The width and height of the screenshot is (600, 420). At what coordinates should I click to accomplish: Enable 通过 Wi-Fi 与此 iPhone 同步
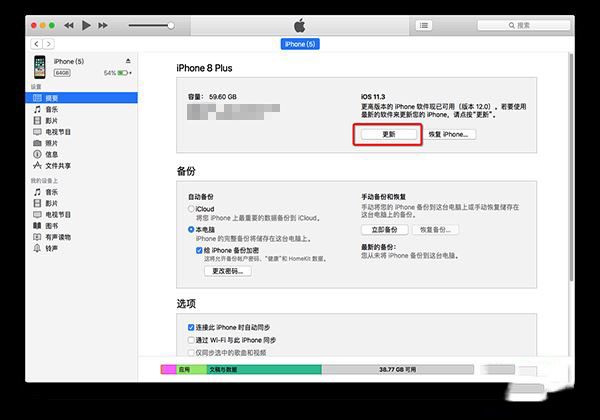(x=192, y=340)
